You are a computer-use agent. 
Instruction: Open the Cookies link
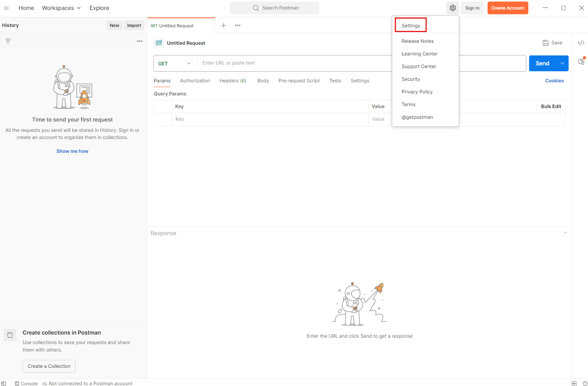tap(554, 81)
